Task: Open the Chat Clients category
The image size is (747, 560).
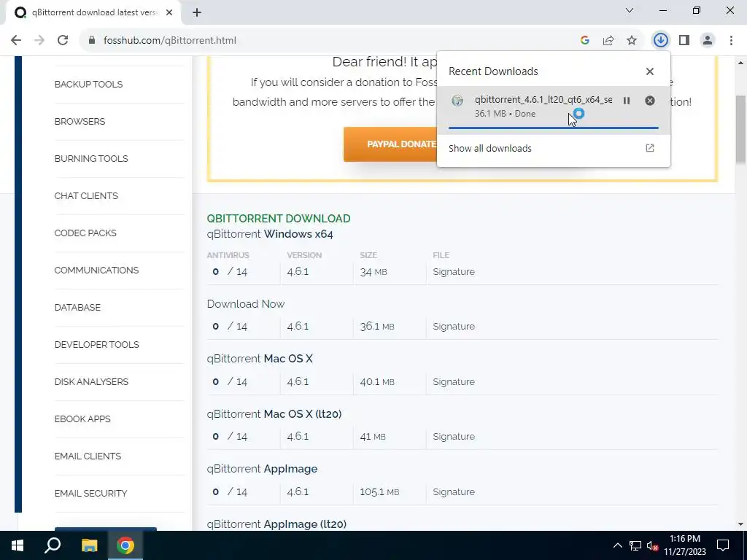Action: [x=86, y=195]
